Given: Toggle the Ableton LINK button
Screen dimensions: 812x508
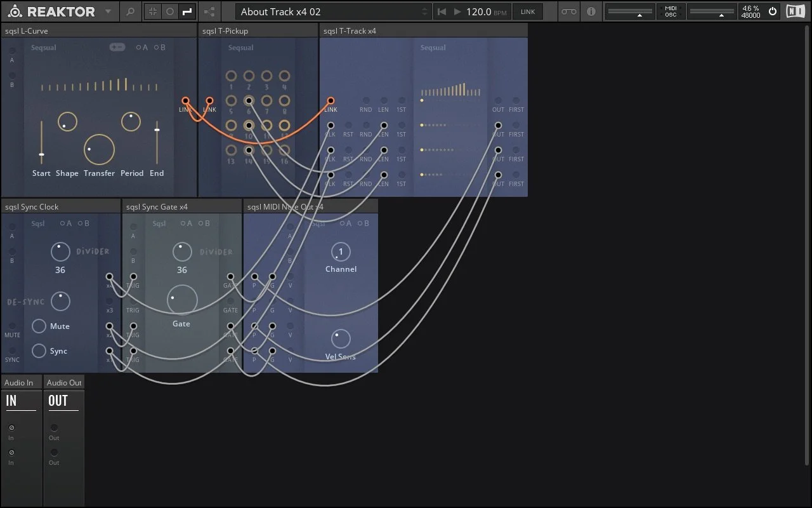Looking at the screenshot, I should click(x=528, y=11).
